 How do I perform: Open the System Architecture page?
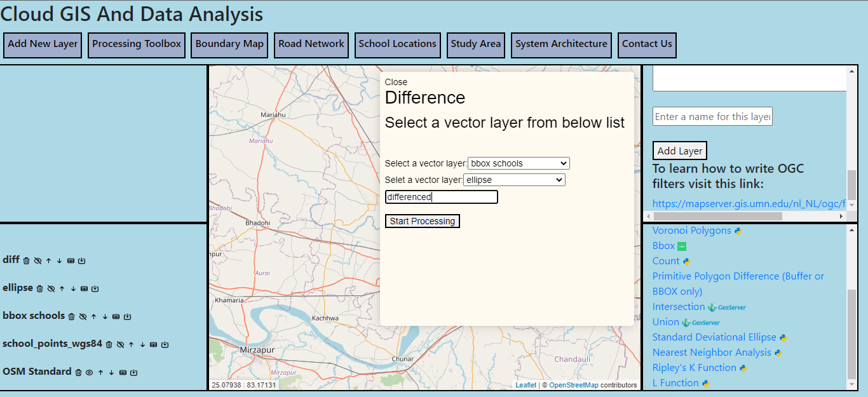click(x=561, y=44)
